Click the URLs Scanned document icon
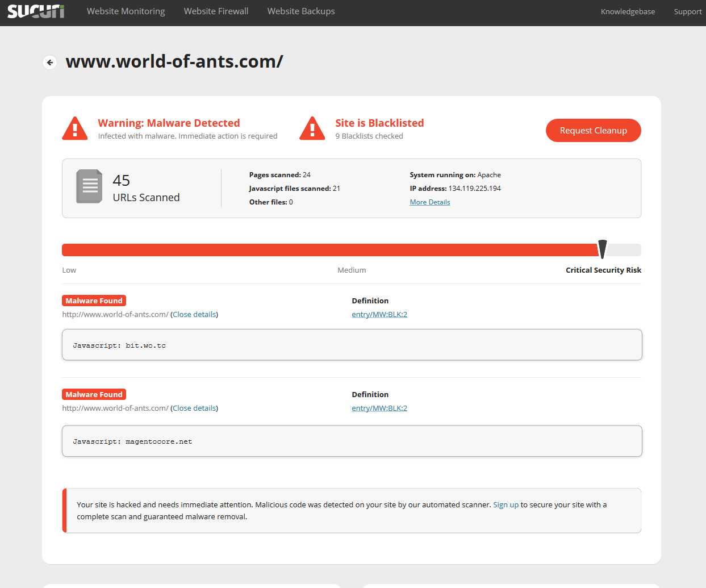The height and width of the screenshot is (588, 706). [89, 186]
